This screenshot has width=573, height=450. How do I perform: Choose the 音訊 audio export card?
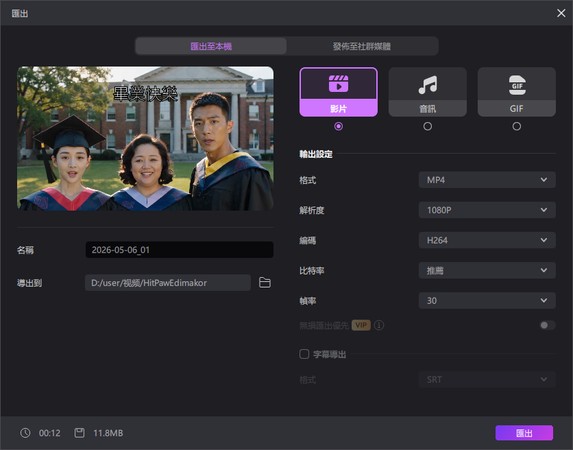point(428,92)
